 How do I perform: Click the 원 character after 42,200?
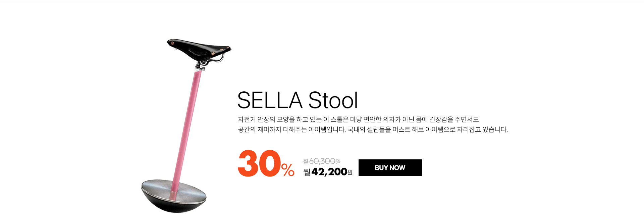pyautogui.click(x=350, y=172)
